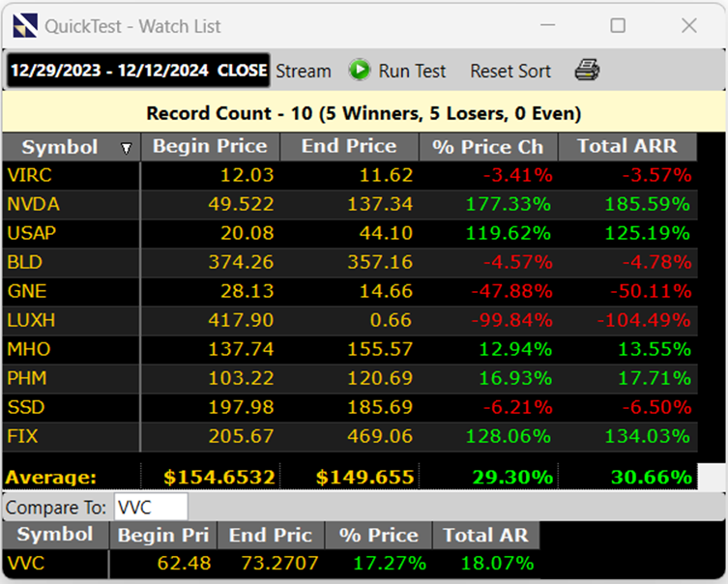Click the Compare To input field

[150, 507]
